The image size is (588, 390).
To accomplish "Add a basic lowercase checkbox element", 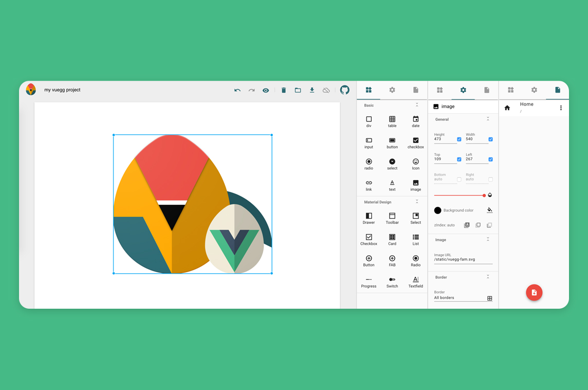I will click(x=415, y=143).
